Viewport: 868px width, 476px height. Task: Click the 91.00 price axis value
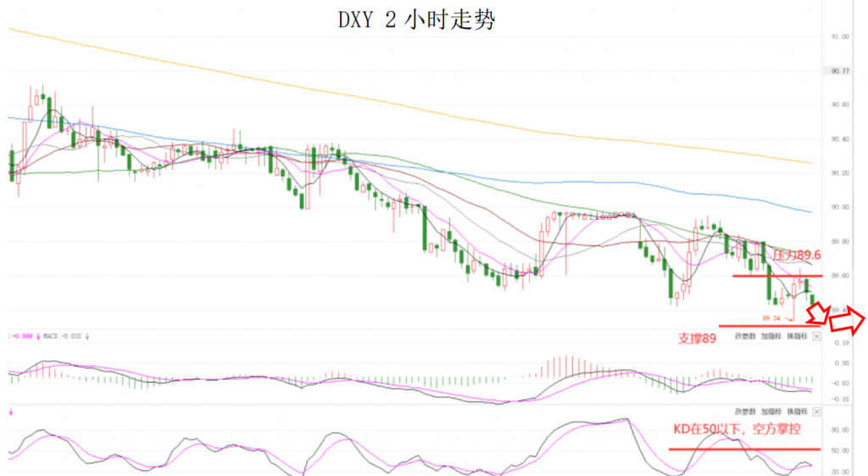click(x=840, y=37)
